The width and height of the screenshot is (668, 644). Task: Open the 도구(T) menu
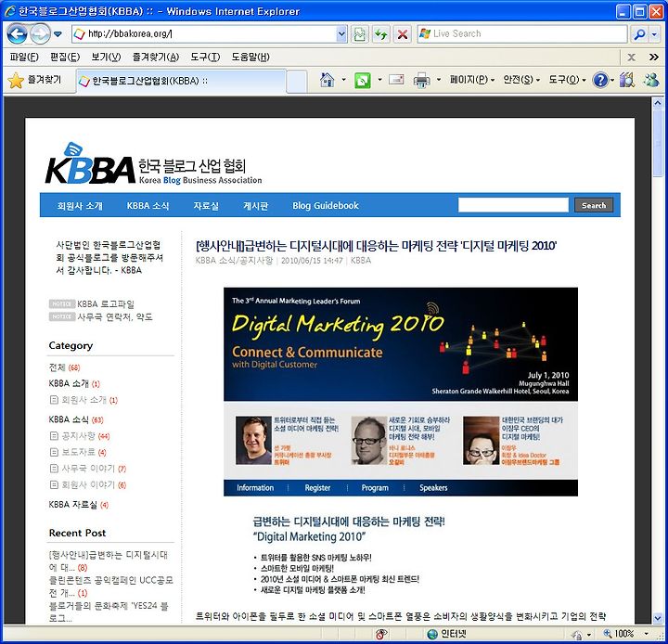[x=205, y=58]
